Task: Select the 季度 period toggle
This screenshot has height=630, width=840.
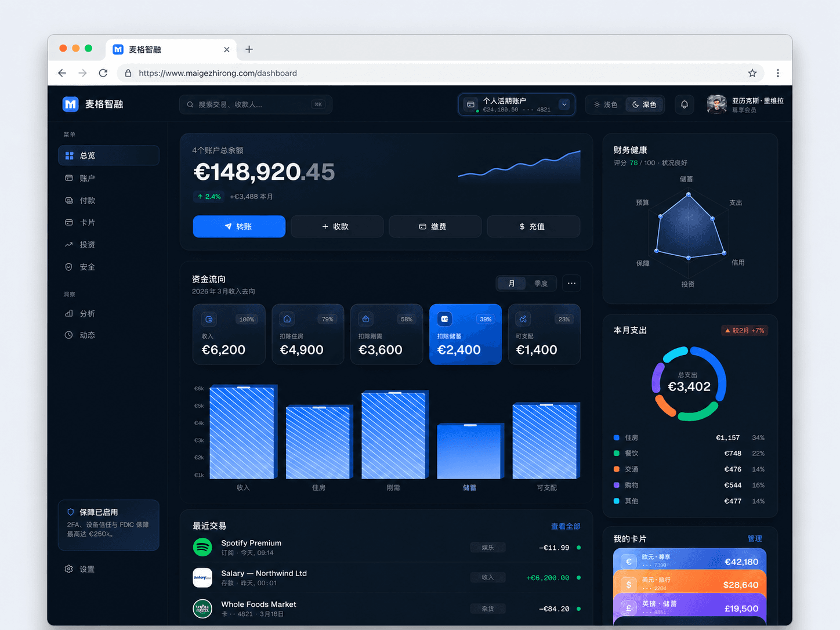Action: pyautogui.click(x=541, y=283)
